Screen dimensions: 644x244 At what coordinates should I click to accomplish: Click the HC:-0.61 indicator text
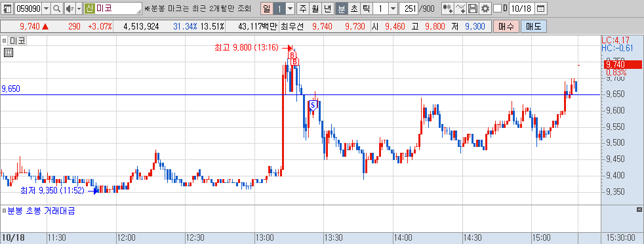coord(616,48)
